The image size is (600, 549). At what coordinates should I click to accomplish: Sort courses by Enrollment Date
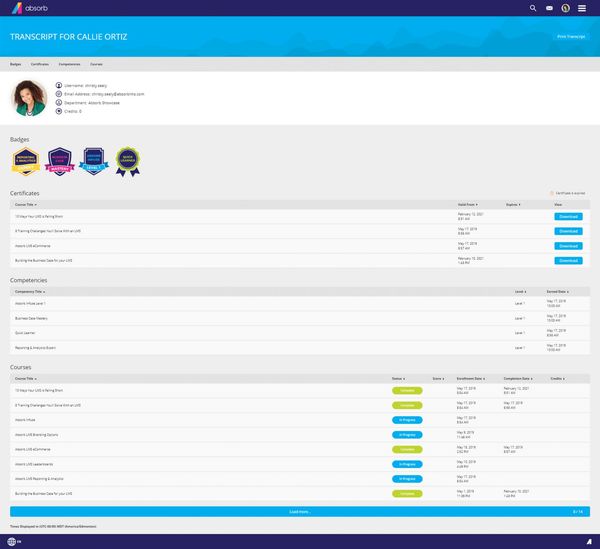(x=471, y=378)
